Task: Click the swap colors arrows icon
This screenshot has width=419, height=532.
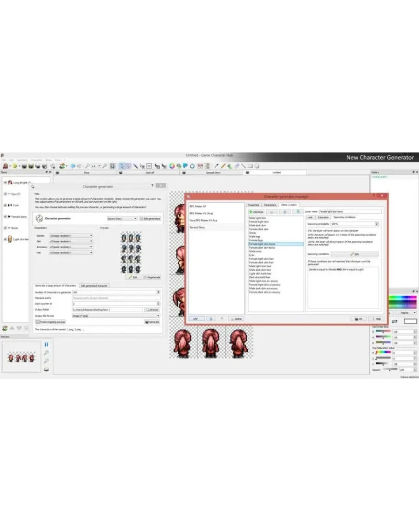Action: (395, 321)
